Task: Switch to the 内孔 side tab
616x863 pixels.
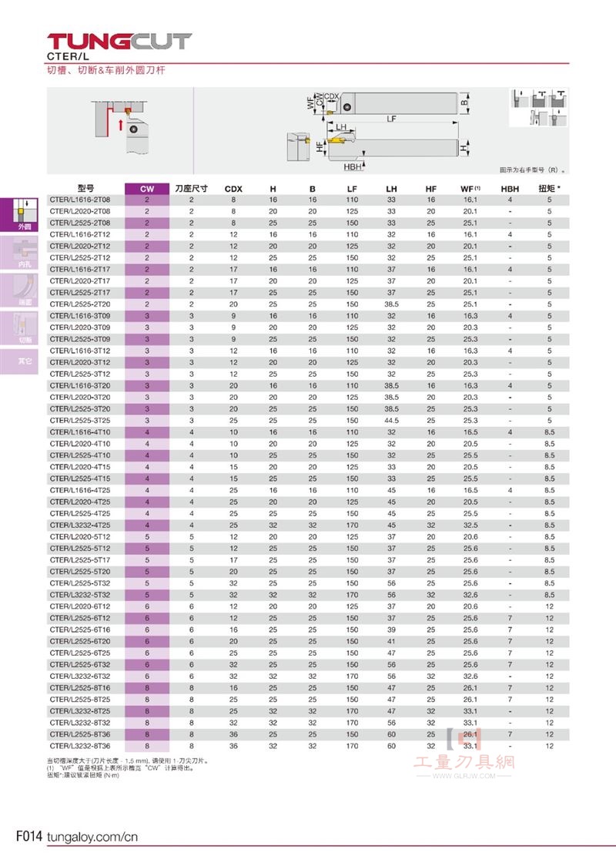Action: coord(19,253)
